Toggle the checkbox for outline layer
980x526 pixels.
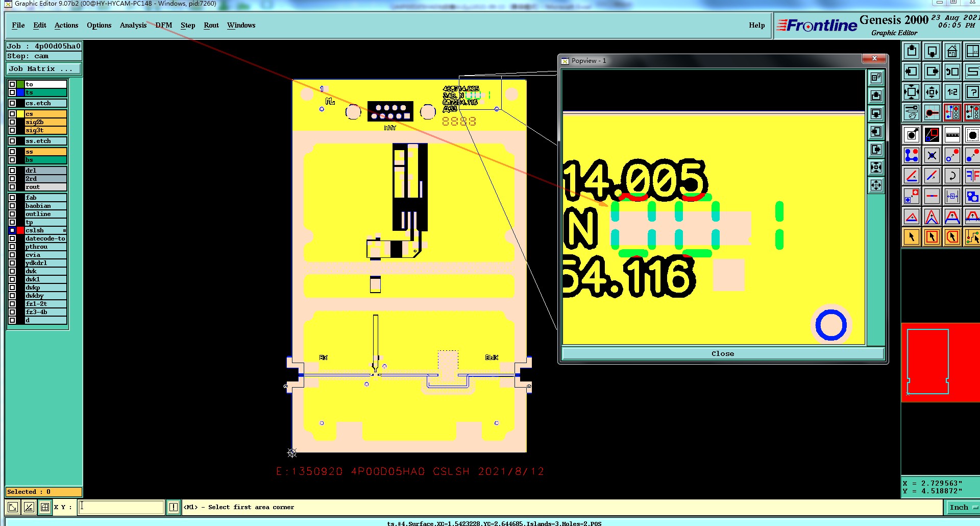tap(12, 214)
